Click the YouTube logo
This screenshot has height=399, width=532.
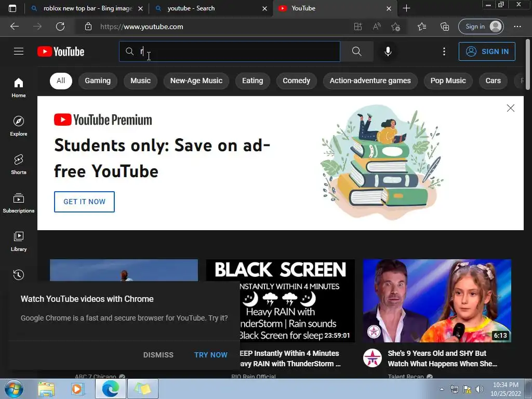[x=61, y=51]
